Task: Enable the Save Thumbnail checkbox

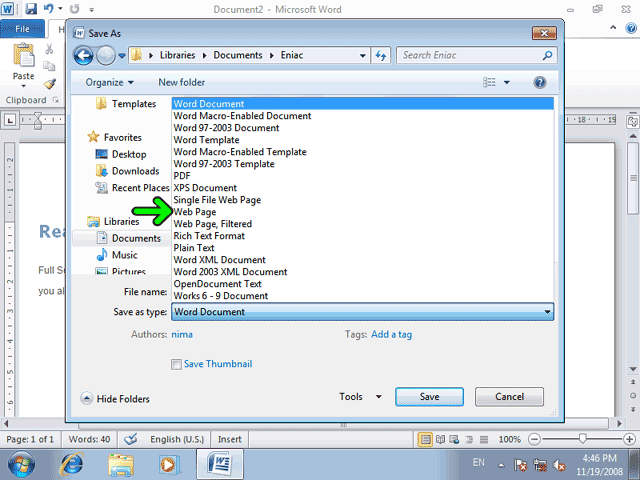Action: pyautogui.click(x=176, y=364)
